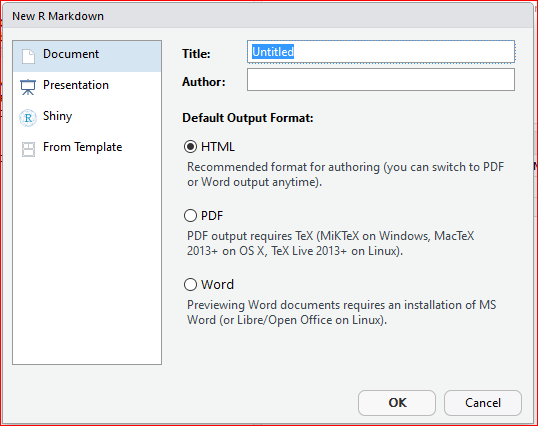538x426 pixels.
Task: Confirm the dialog with the OK button
Action: [397, 403]
